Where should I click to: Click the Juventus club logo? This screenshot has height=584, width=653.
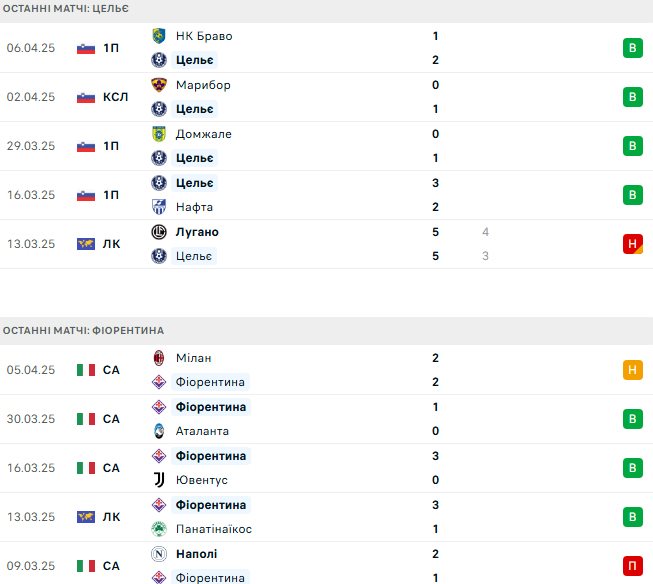(159, 480)
